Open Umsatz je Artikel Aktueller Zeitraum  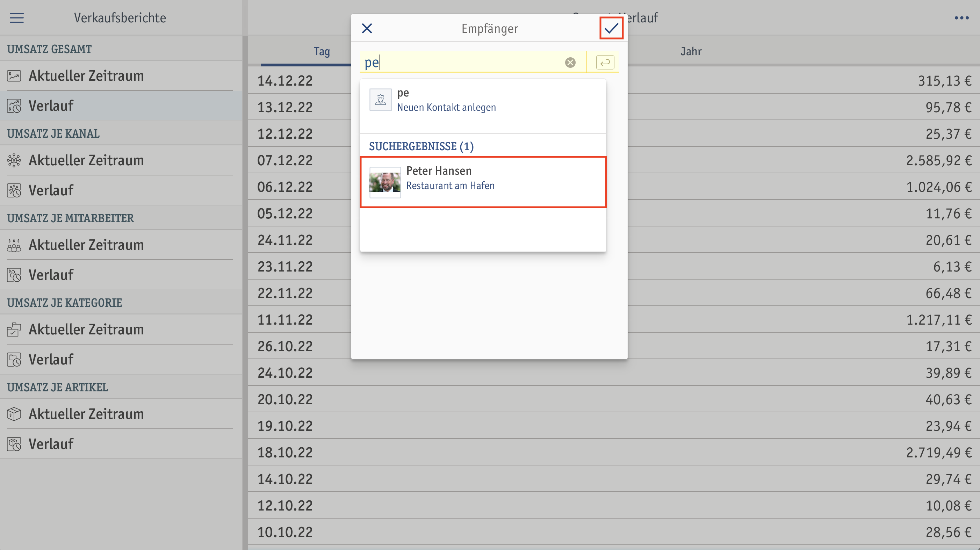(x=121, y=413)
